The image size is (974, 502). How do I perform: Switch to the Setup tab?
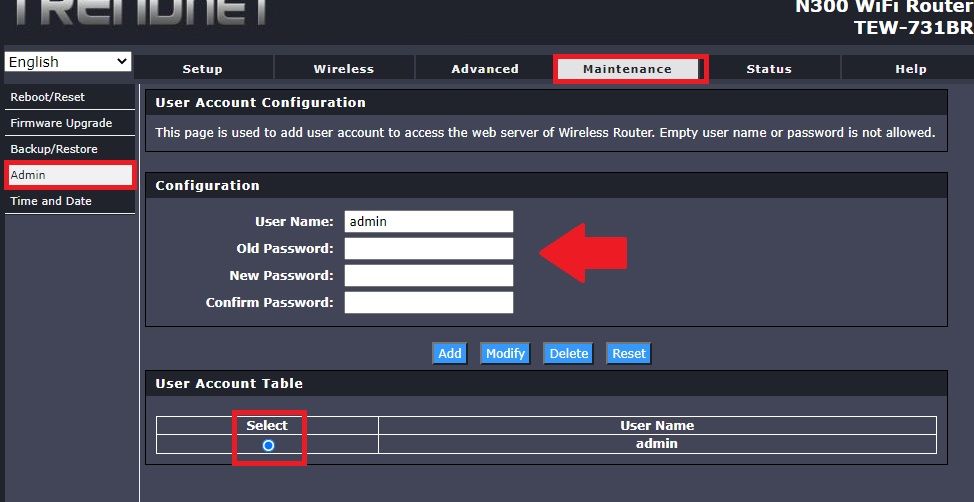click(x=203, y=69)
